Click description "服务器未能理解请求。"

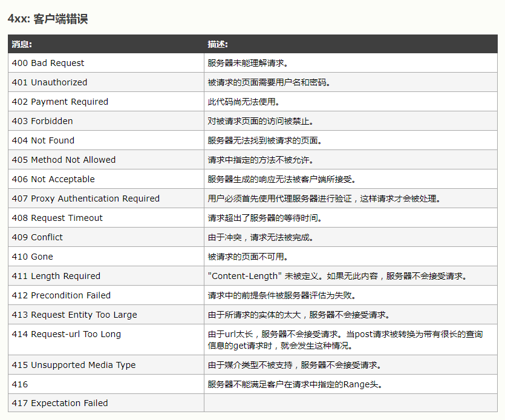[248, 63]
